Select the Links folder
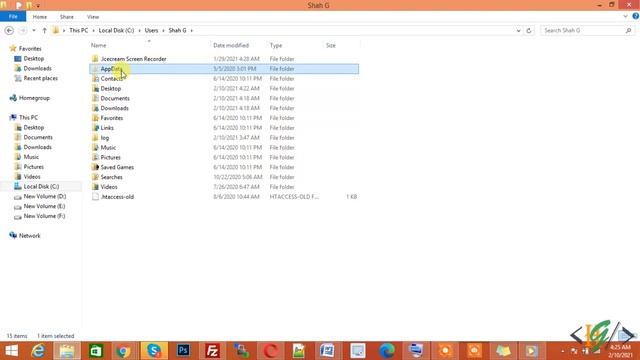Image resolution: width=640 pixels, height=360 pixels. [107, 128]
